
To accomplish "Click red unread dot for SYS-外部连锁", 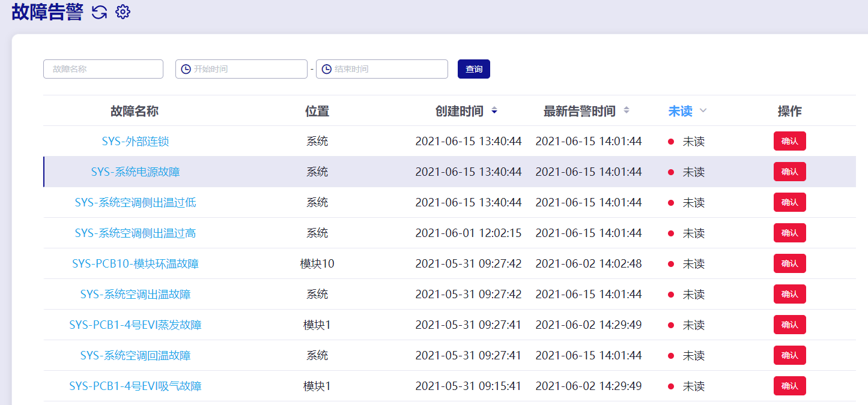I will click(671, 142).
